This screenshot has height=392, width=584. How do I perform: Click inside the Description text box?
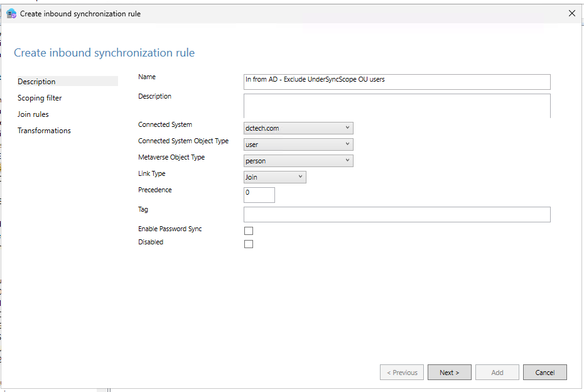[397, 106]
